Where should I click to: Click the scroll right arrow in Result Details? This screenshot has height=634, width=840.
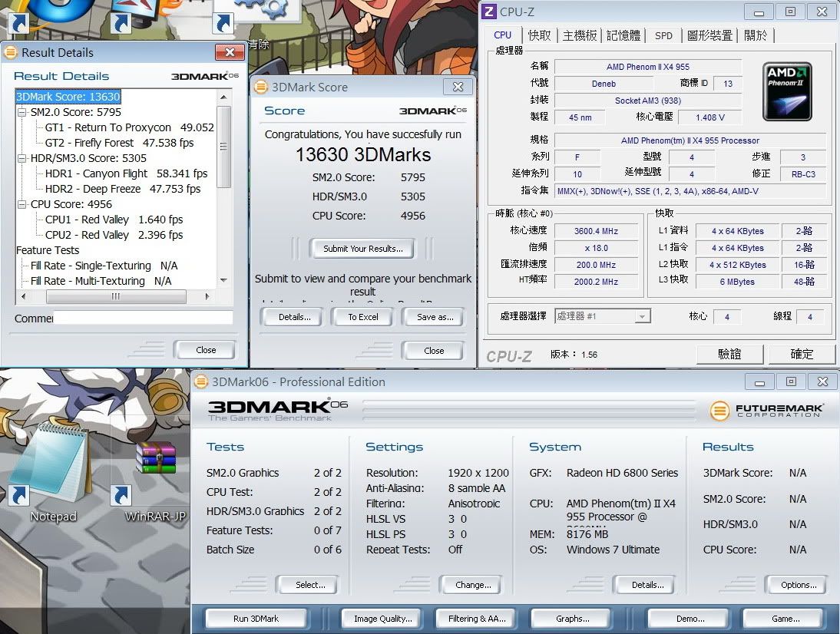pyautogui.click(x=207, y=296)
